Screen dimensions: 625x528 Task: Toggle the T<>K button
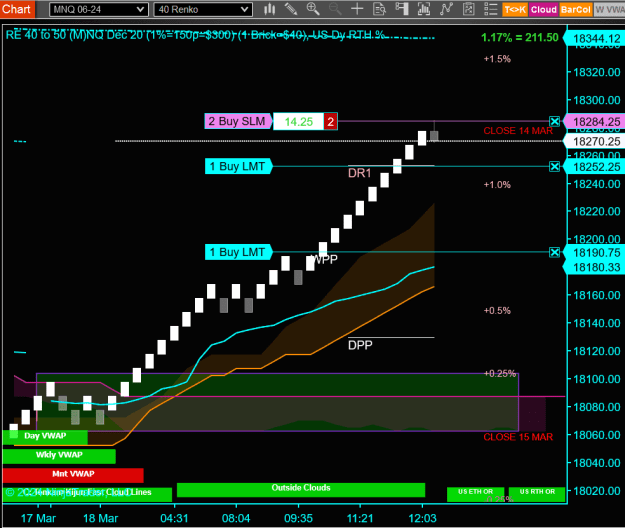point(515,10)
